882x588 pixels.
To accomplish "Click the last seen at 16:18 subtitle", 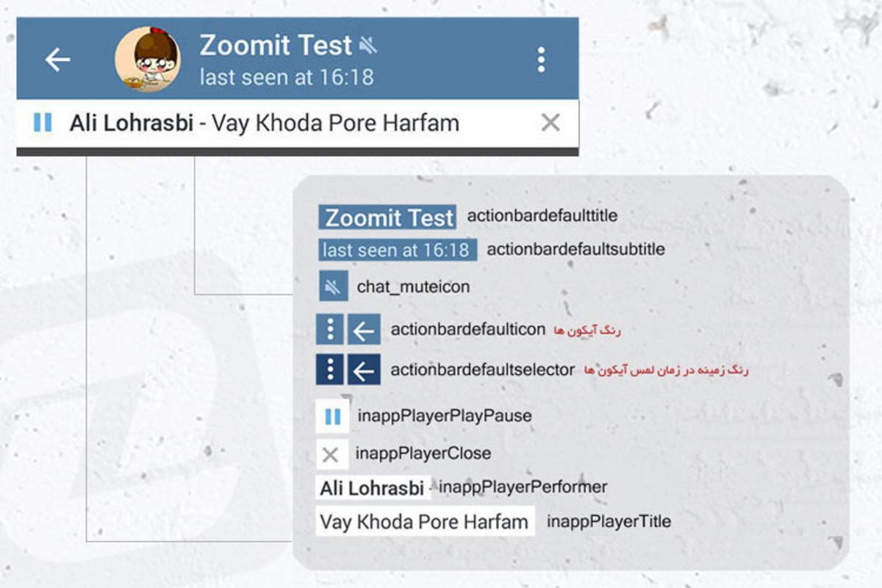I will 286,76.
